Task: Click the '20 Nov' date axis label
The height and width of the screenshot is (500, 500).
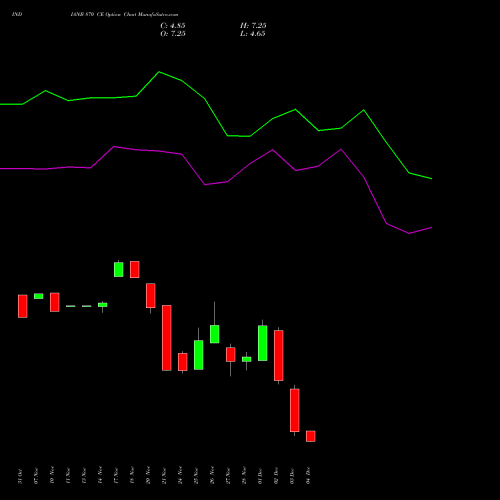Action: click(148, 475)
